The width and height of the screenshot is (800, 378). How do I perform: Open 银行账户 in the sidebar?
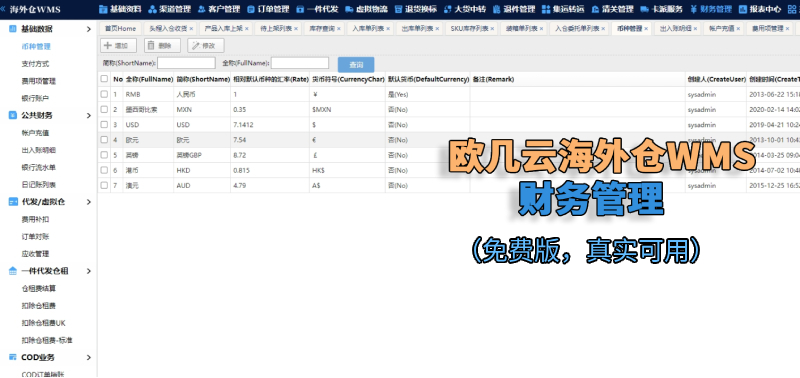point(35,98)
